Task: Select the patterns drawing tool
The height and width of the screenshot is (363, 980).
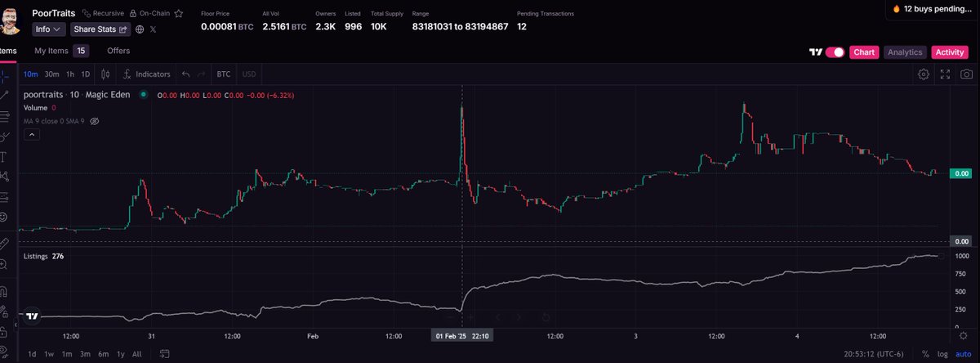Action: (x=5, y=176)
